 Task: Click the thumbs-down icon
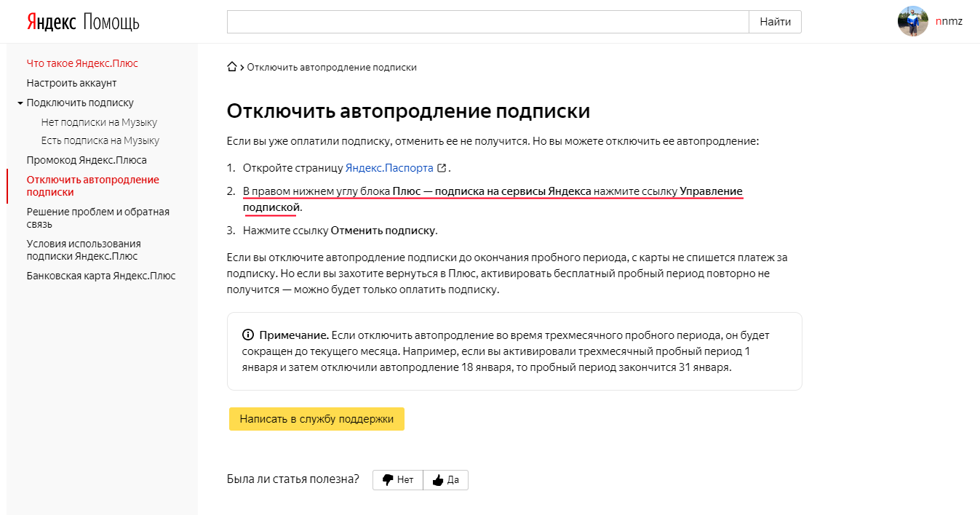pos(388,480)
